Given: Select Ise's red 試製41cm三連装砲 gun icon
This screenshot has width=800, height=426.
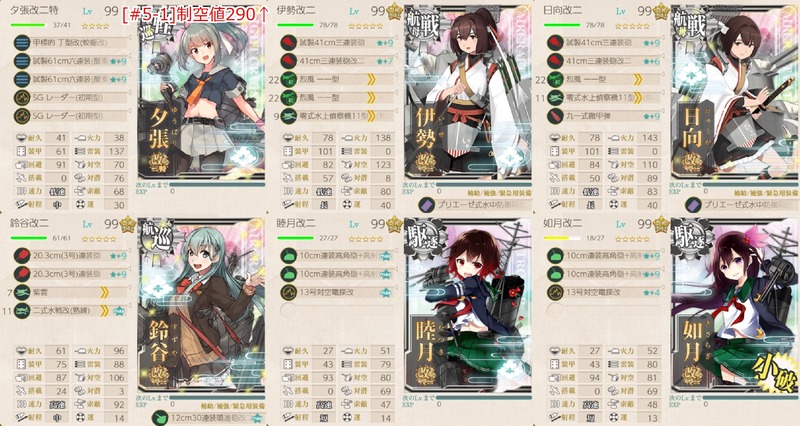Looking at the screenshot, I should point(289,43).
